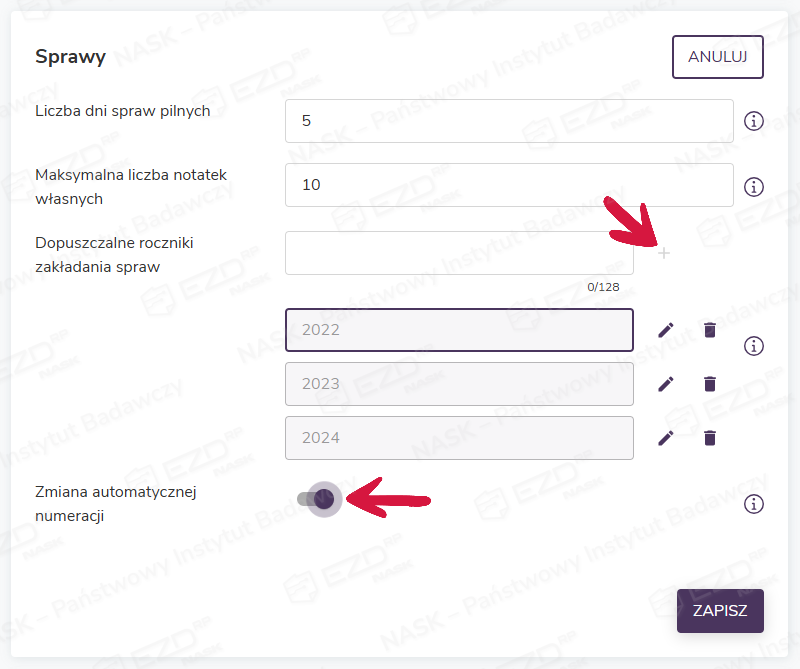
Task: Remove the 2023 year with trash icon
Action: click(x=710, y=384)
